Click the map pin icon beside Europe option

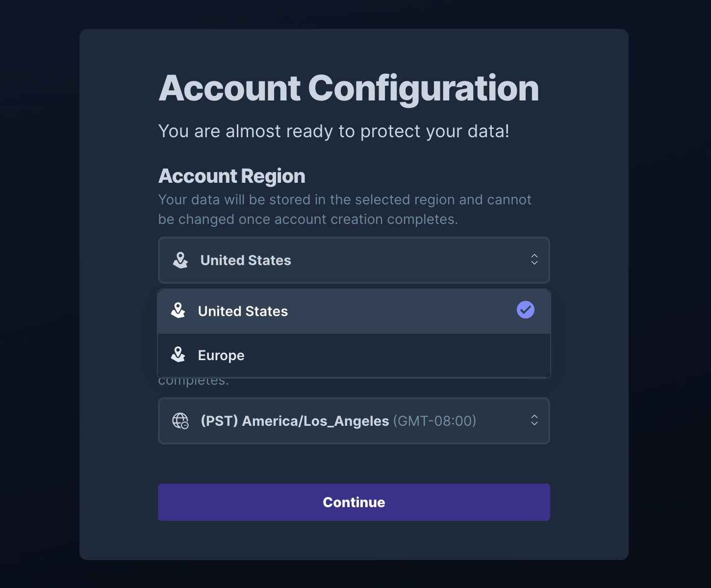click(178, 355)
